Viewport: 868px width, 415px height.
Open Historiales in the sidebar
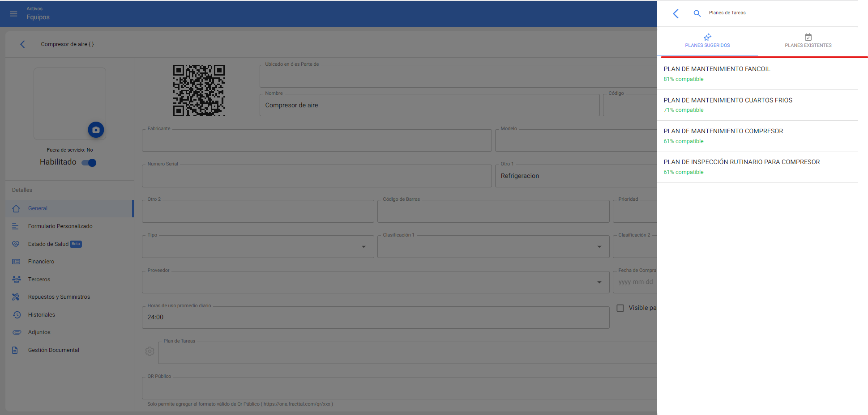point(41,315)
